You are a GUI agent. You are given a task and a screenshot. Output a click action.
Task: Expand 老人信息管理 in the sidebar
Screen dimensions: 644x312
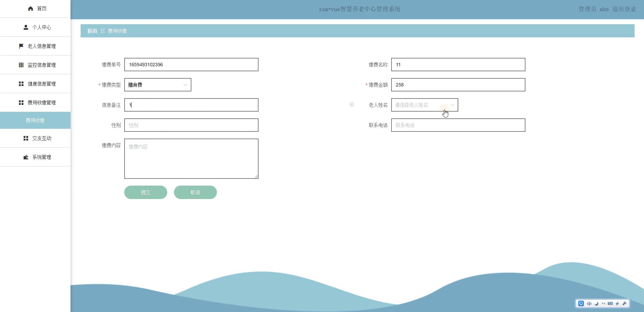coord(35,46)
